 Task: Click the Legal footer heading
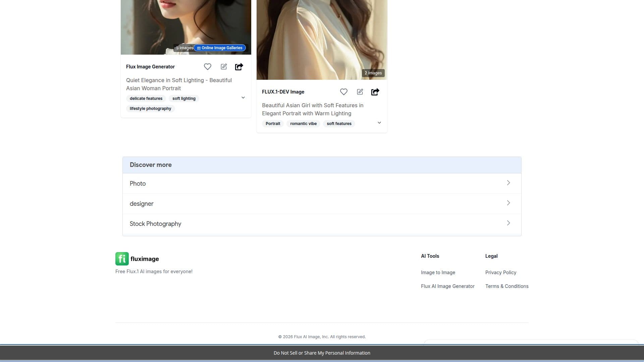tap(491, 256)
